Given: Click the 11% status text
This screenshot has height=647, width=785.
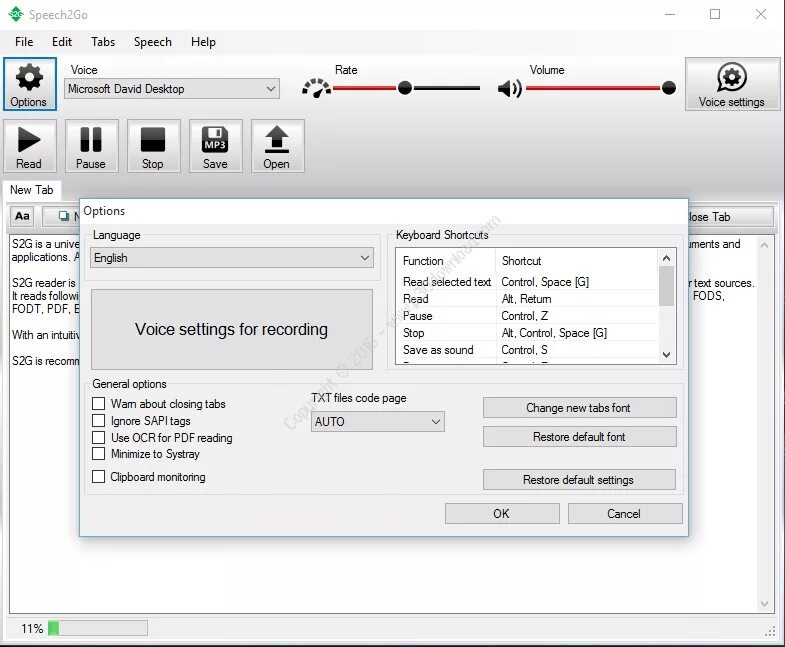Looking at the screenshot, I should point(32,628).
